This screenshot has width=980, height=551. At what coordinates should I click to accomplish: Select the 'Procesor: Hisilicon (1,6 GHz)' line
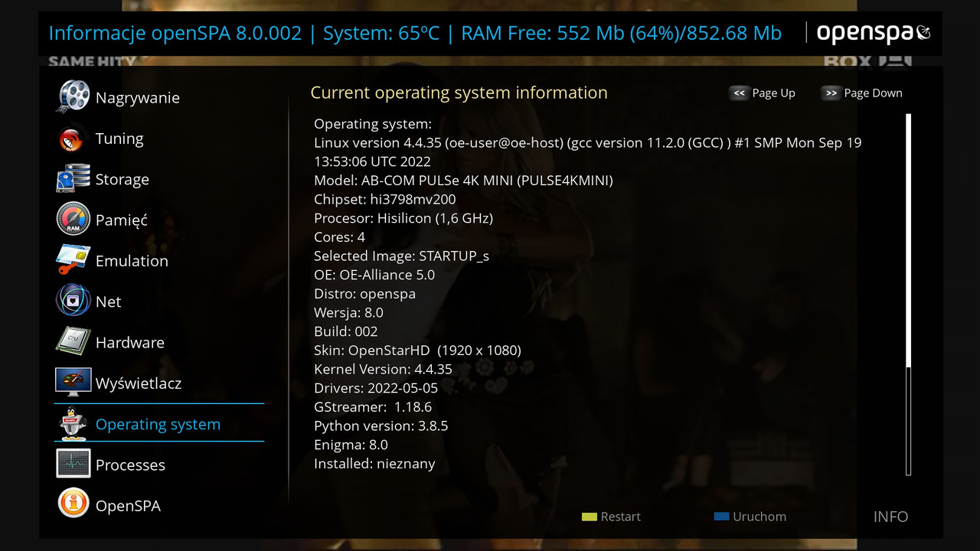[x=403, y=218]
